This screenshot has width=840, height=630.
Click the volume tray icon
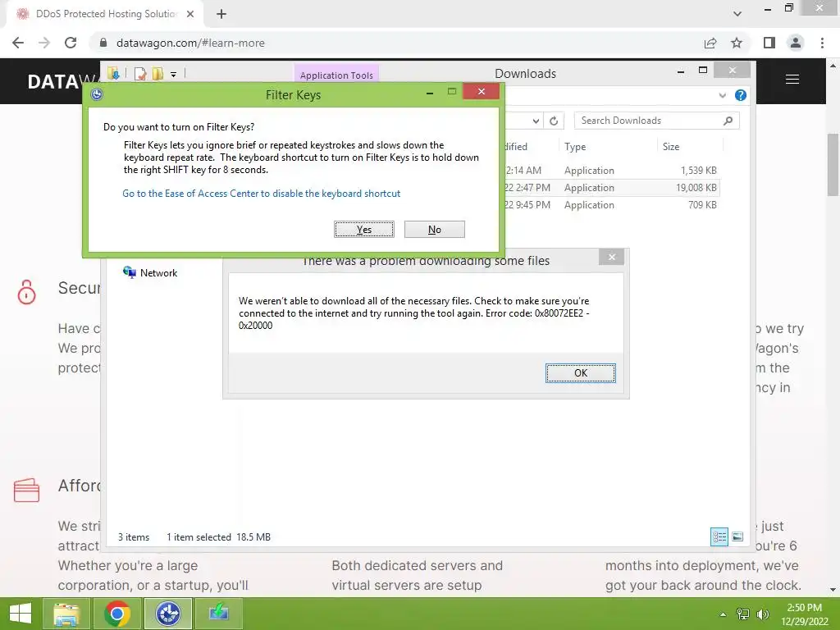coord(762,614)
